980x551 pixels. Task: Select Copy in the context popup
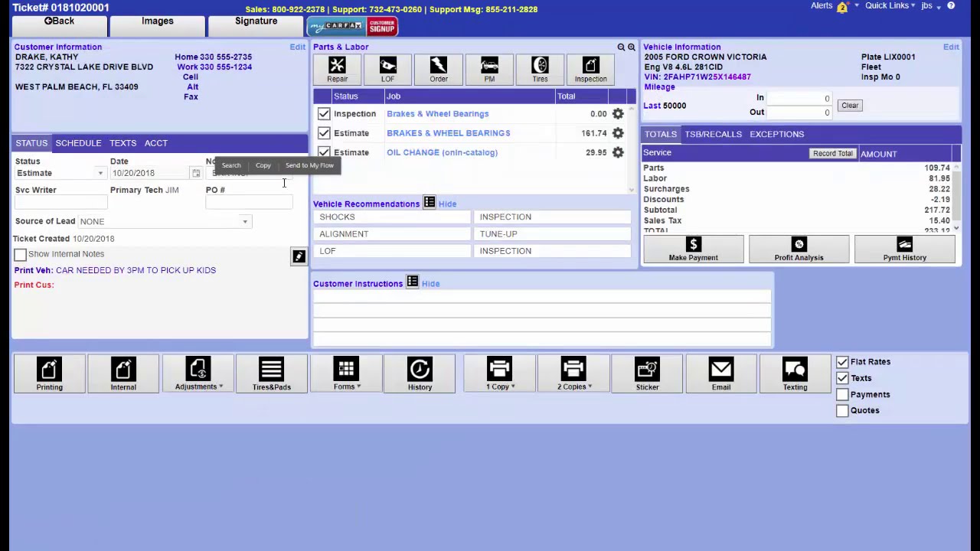[x=263, y=165]
